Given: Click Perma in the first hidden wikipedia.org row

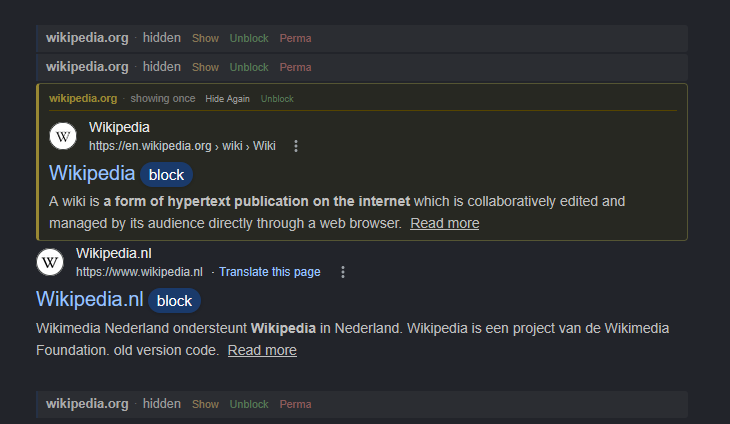Looking at the screenshot, I should point(295,38).
